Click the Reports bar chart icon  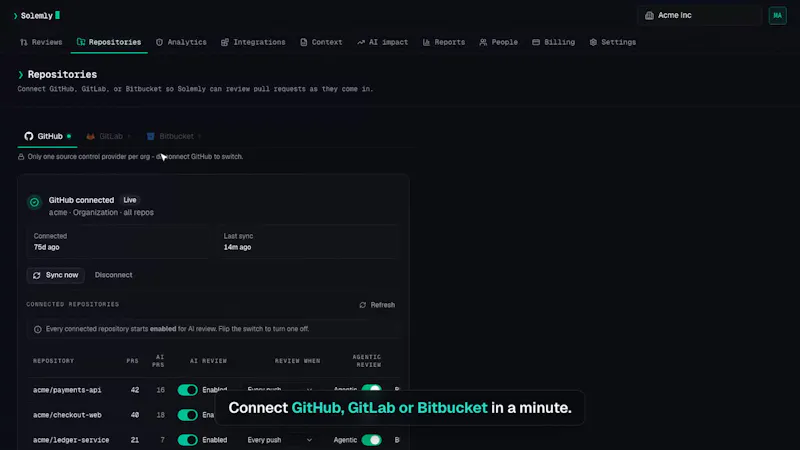(426, 42)
